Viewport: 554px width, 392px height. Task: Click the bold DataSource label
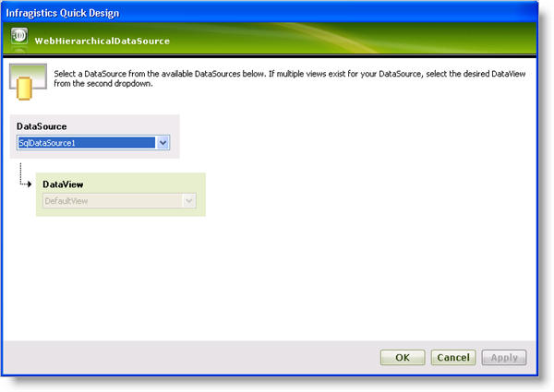click(42, 125)
